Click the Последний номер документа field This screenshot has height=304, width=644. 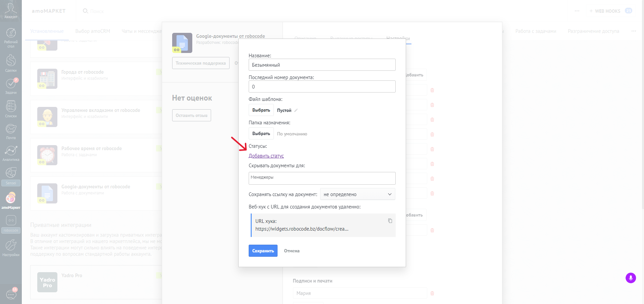coord(322,86)
